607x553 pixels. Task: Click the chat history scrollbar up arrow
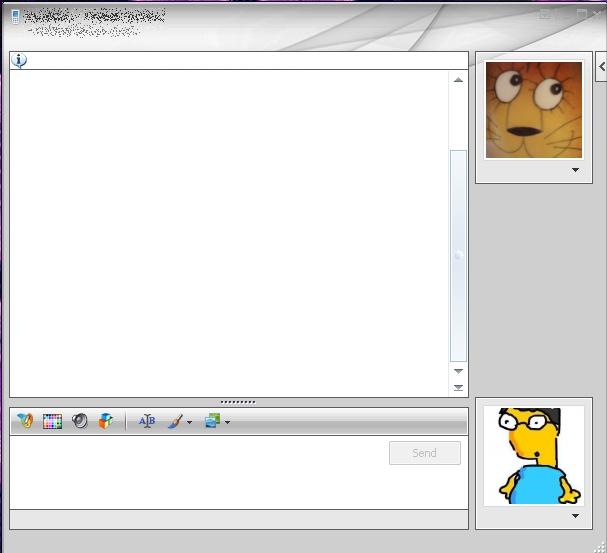(458, 80)
